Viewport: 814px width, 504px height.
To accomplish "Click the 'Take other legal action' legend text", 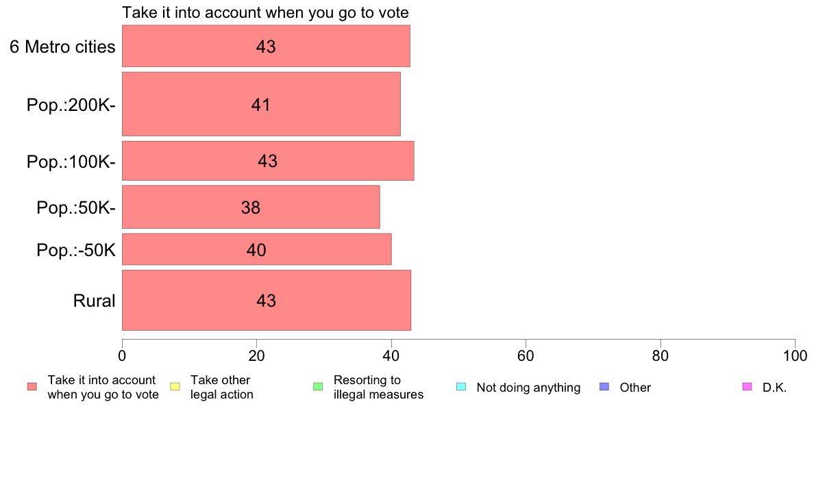I will coord(222,387).
